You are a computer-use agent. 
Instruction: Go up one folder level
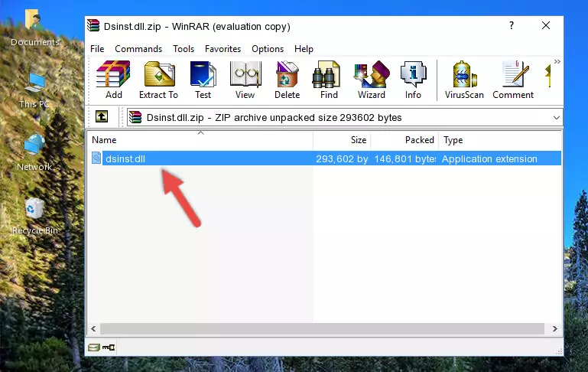(x=102, y=117)
